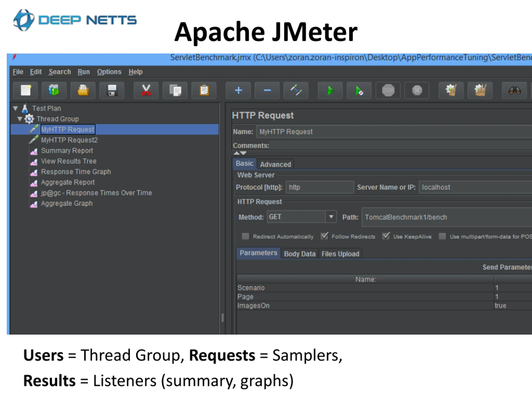Viewport: 532px width, 399px height.
Task: Open the Templates toolbar icon
Action: (54, 90)
